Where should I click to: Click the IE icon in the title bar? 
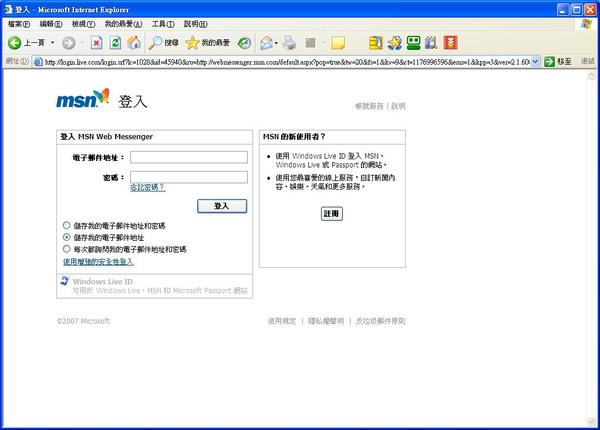(x=8, y=9)
